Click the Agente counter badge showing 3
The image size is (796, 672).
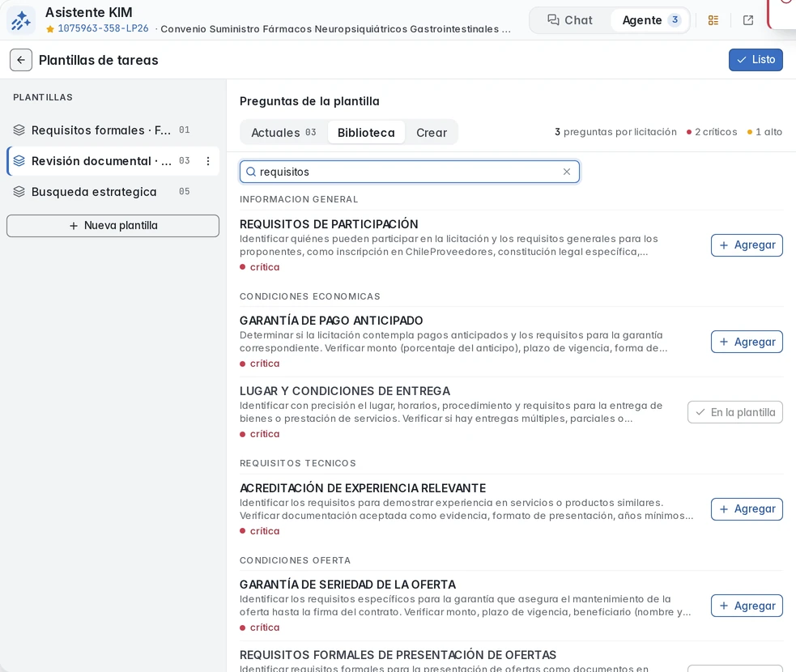pyautogui.click(x=675, y=19)
